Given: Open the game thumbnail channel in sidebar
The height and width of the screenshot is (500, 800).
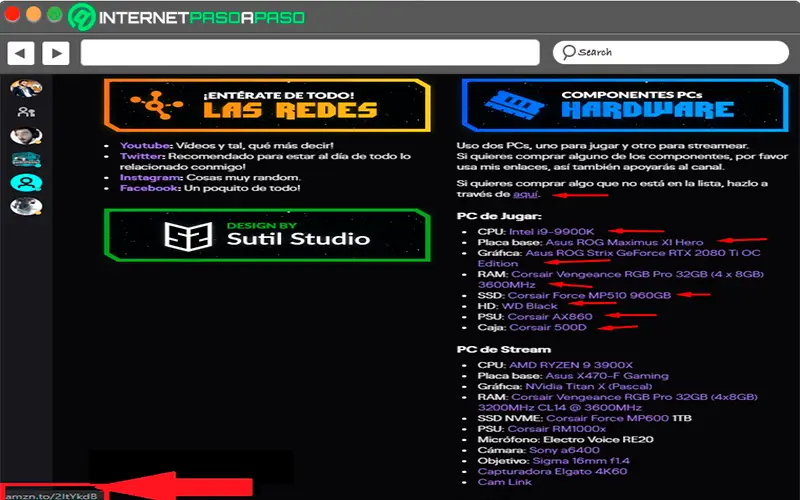Looking at the screenshot, I should 26,160.
